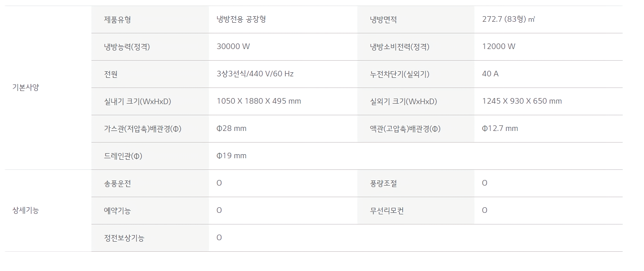Select the 1245 X 930 X 650 mm value
This screenshot has width=644, height=271.
pos(522,101)
